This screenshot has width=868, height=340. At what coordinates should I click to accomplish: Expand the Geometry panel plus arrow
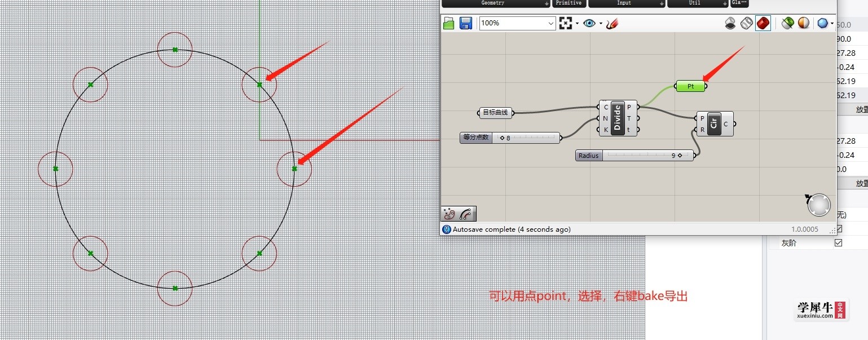(x=547, y=4)
